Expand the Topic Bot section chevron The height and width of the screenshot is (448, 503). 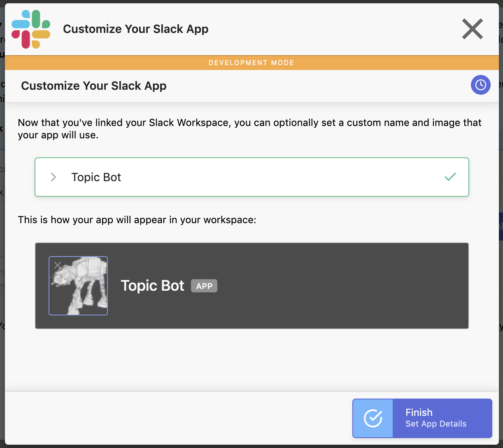[x=54, y=177]
